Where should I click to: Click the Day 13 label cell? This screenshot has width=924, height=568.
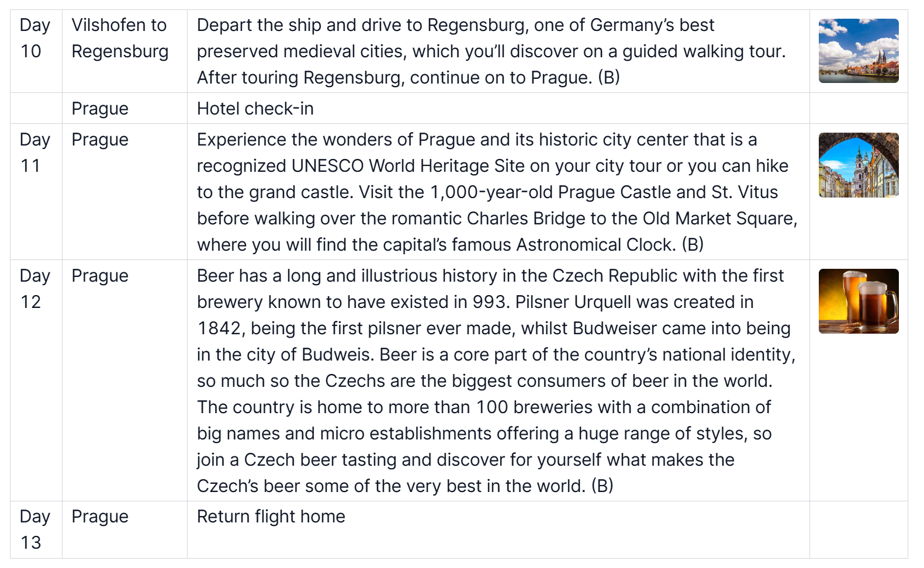[34, 529]
